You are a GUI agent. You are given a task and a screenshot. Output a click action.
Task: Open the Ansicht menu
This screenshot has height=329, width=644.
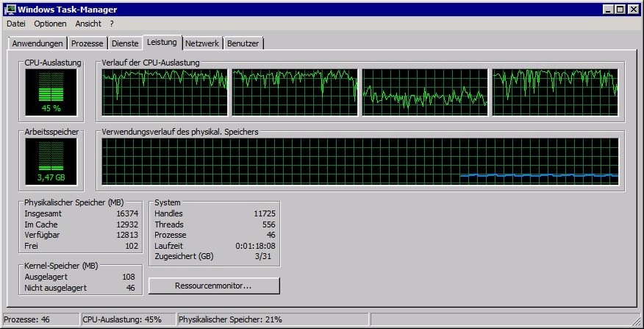(x=88, y=24)
